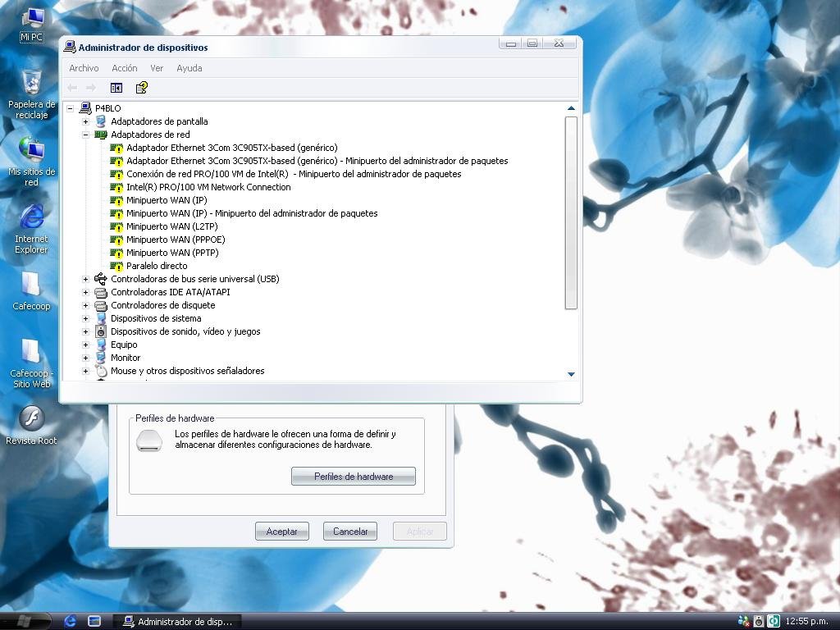840x630 pixels.
Task: Click the sound, video and games speaker icon
Action: click(x=101, y=331)
